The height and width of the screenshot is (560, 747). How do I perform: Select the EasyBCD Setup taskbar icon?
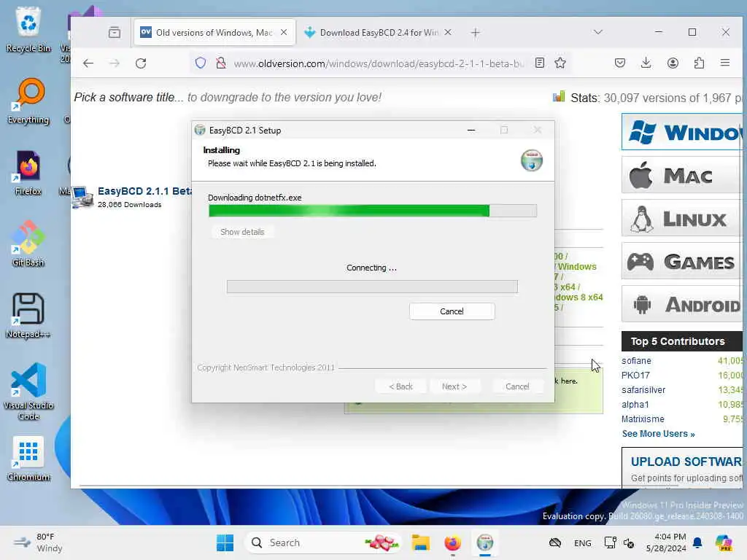[485, 542]
